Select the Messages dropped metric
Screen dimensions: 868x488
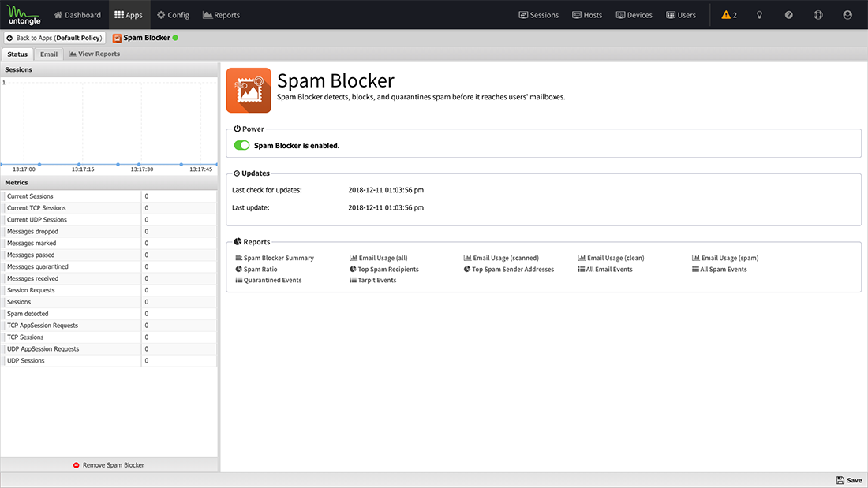coord(109,232)
